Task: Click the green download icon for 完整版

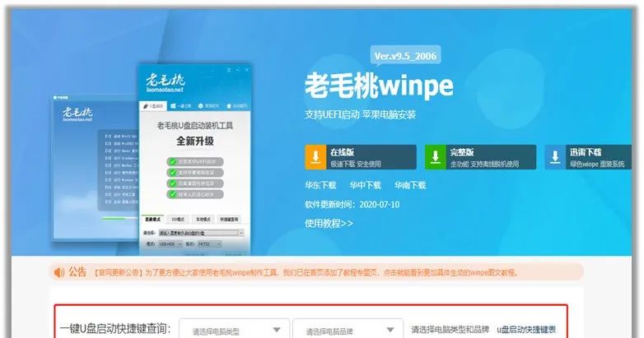Action: click(x=436, y=157)
